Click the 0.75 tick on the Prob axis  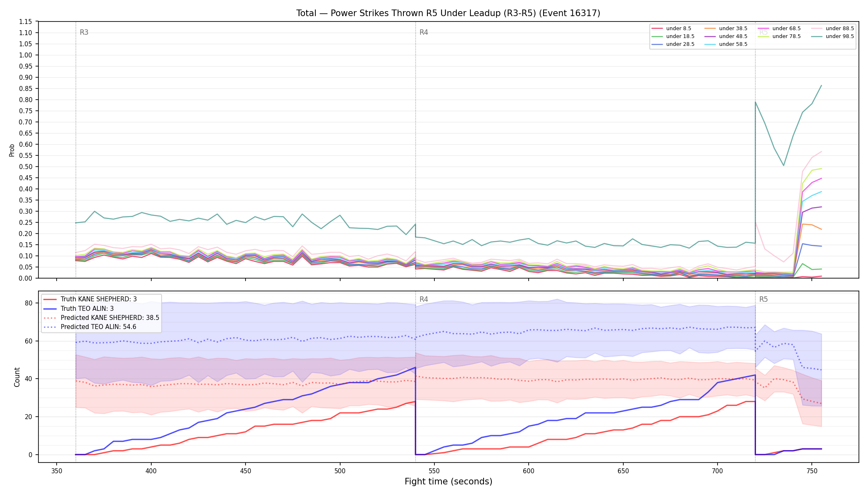click(26, 111)
